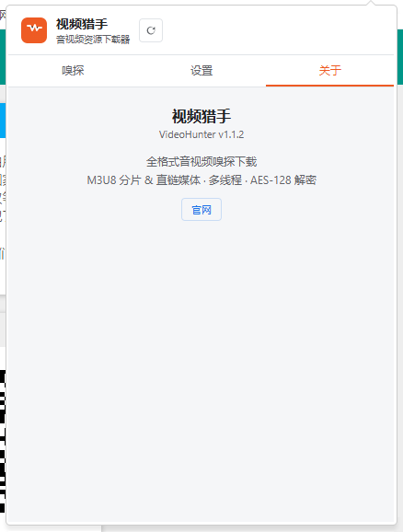Click the 全格式音视频嗅探下载 description
This screenshot has height=532, width=403.
(x=201, y=161)
